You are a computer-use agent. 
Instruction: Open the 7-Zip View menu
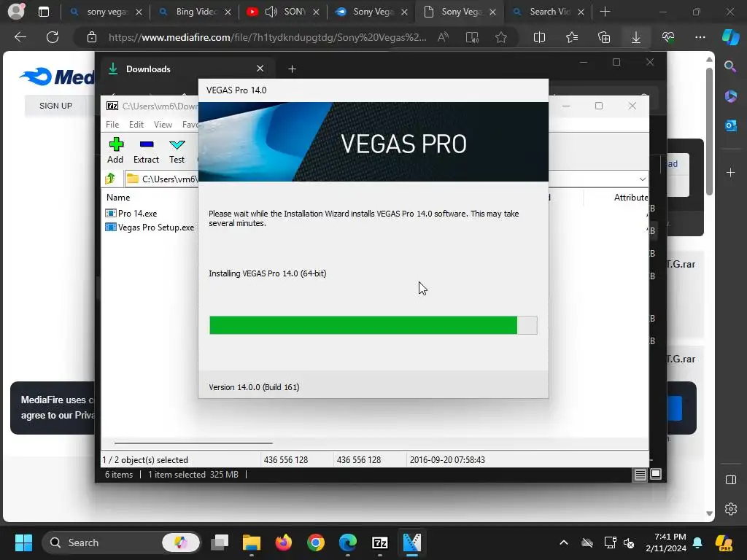(163, 124)
